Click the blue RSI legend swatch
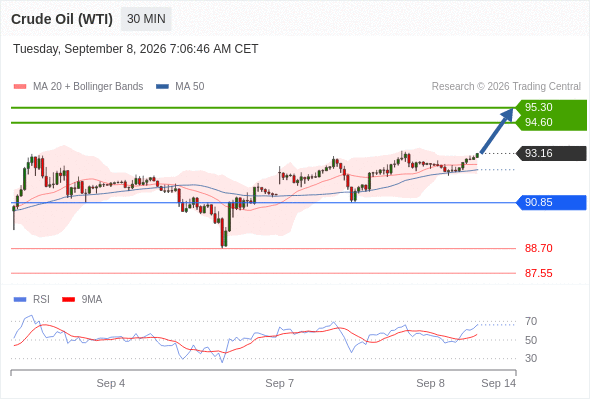Screen dimensions: 590x400 pyautogui.click(x=20, y=300)
